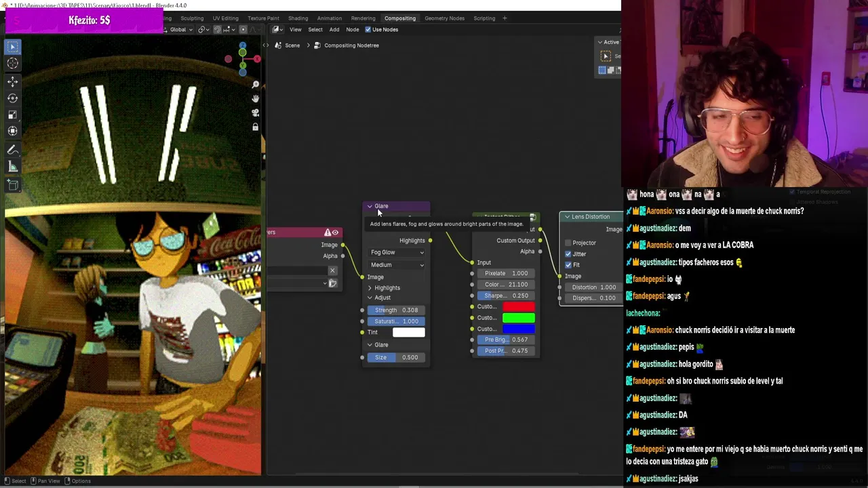Screen dimensions: 868x488
Task: Open the green Custom color swatch
Action: (519, 318)
